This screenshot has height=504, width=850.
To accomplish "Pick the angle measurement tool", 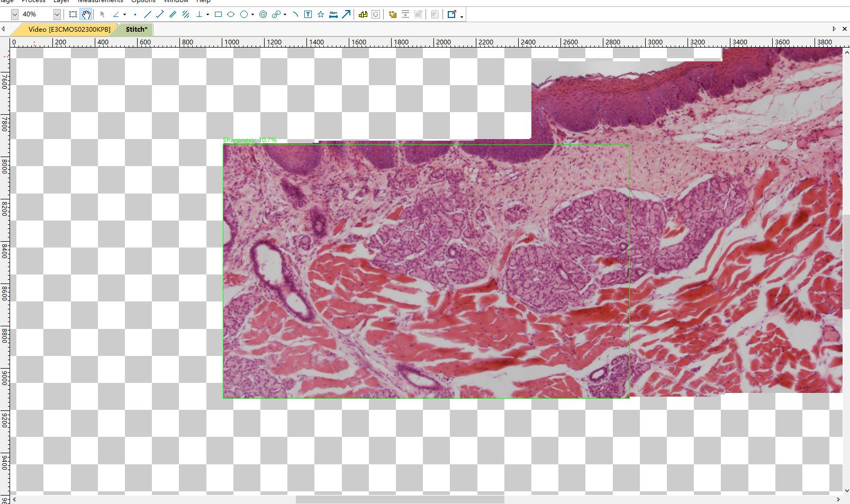I will click(116, 15).
